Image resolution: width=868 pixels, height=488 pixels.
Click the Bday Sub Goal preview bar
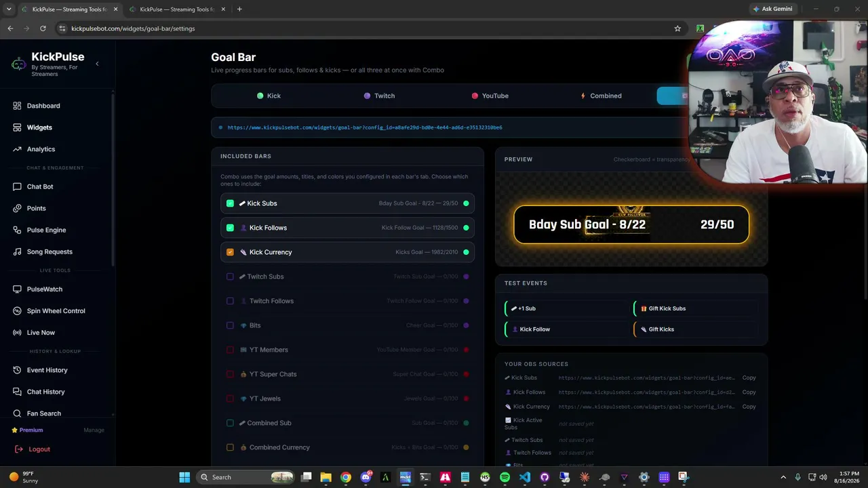coord(631,224)
